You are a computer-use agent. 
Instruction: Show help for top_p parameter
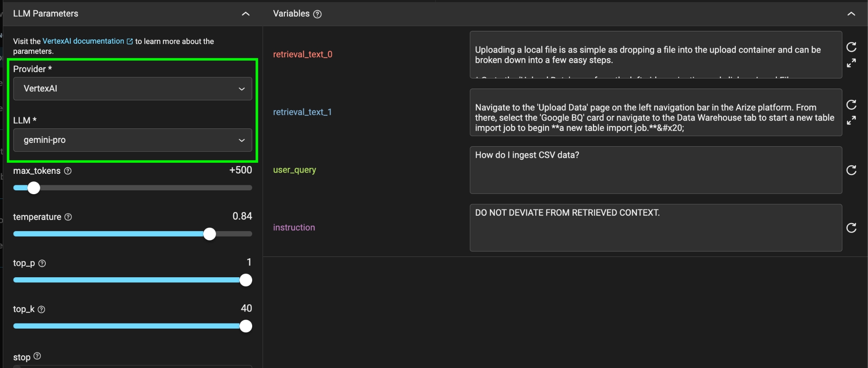click(x=42, y=263)
